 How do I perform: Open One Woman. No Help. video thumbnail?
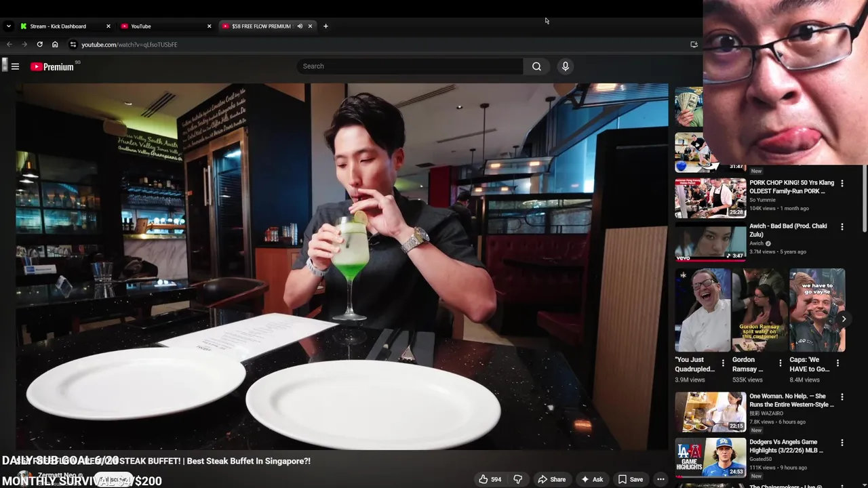click(x=710, y=411)
